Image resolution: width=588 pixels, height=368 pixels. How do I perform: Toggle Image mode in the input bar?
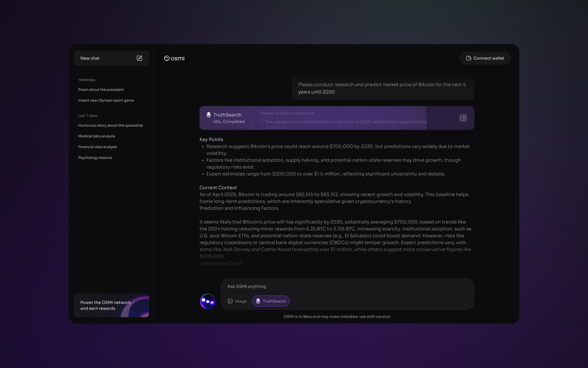237,301
